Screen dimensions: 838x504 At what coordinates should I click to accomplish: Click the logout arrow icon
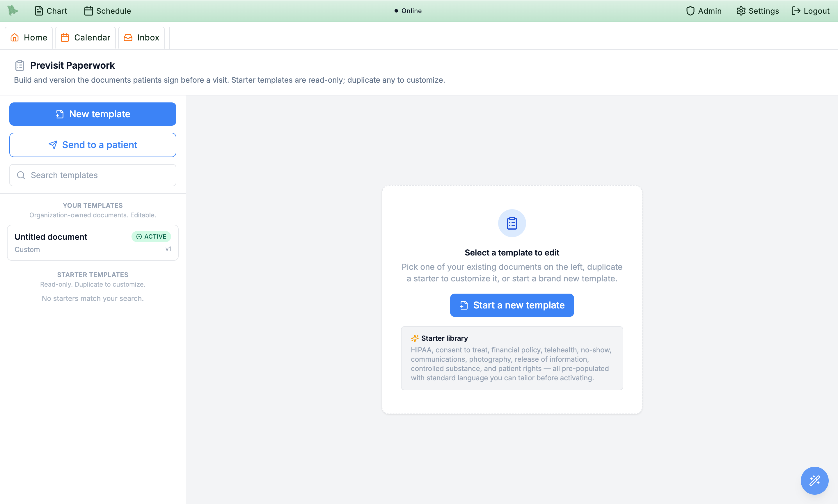pyautogui.click(x=796, y=11)
